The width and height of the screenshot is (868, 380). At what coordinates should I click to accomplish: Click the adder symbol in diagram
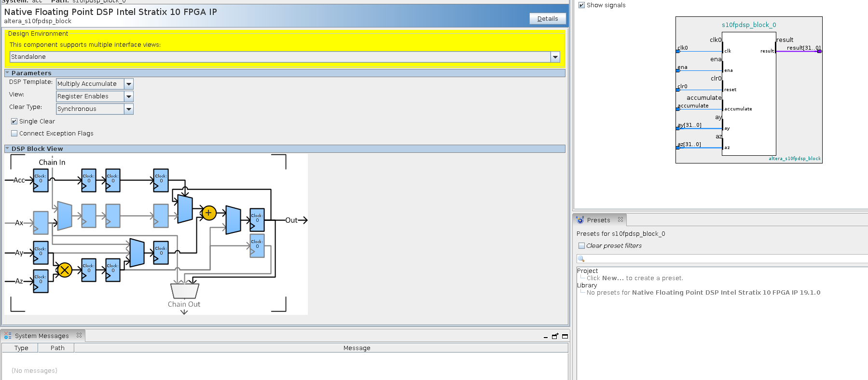tap(209, 213)
